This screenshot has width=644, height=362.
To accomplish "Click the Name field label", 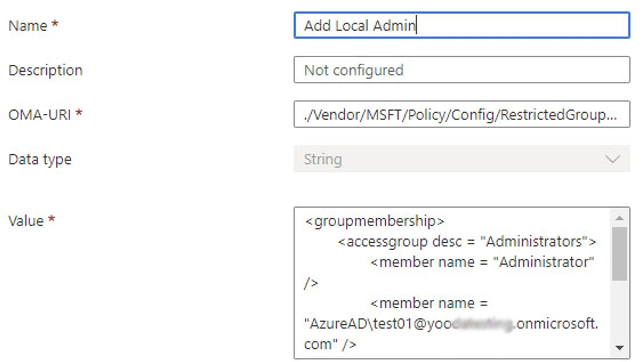I will coord(28,26).
